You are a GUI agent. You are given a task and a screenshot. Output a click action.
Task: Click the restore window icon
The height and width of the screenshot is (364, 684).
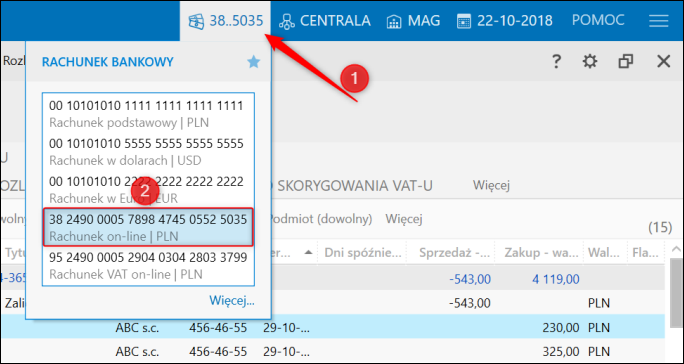point(626,62)
